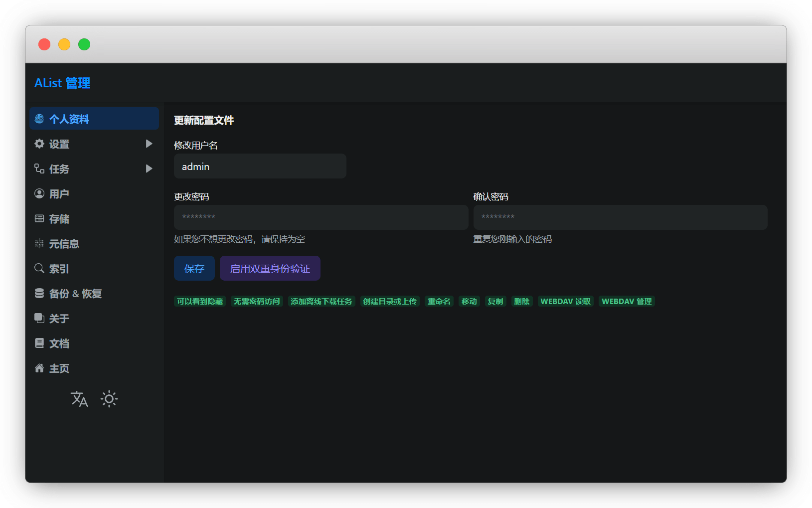Screen dimensions: 812x508
Task: Click the AList 管理 title link
Action: (62, 83)
